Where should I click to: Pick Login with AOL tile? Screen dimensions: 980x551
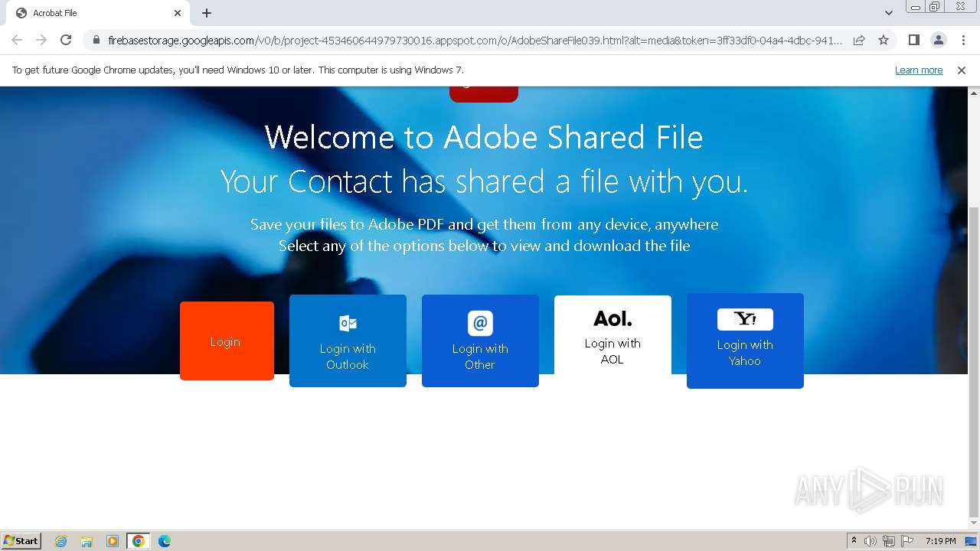click(x=612, y=335)
